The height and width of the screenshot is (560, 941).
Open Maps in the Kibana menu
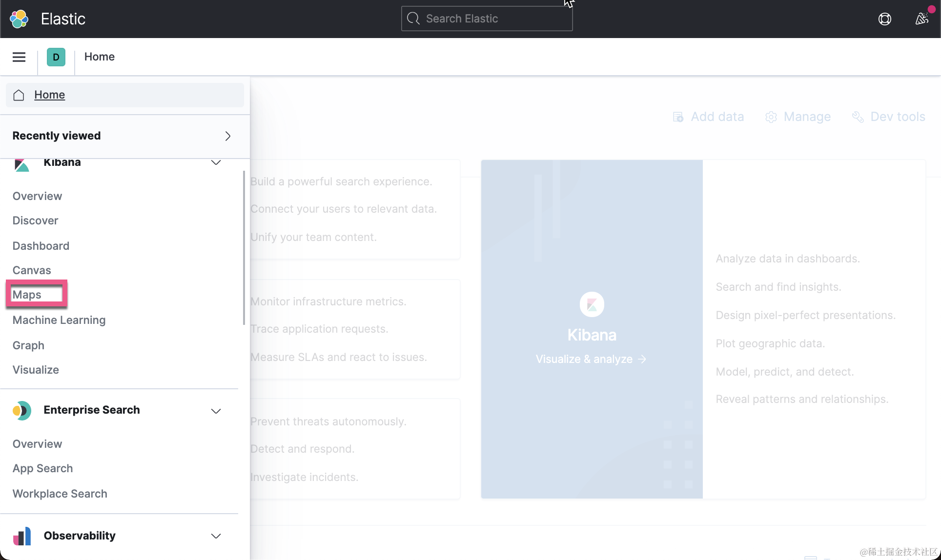(x=27, y=295)
